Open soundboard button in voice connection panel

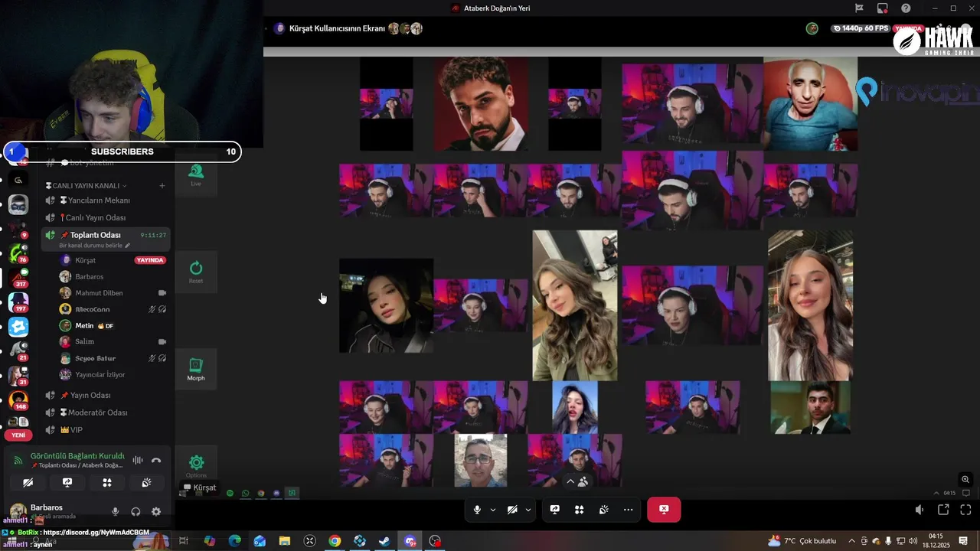coord(146,483)
